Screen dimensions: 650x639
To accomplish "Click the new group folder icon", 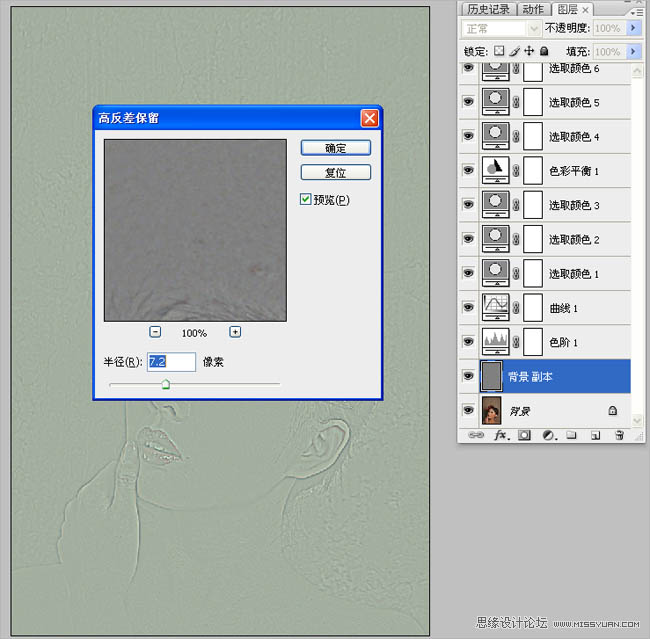I will (x=572, y=435).
